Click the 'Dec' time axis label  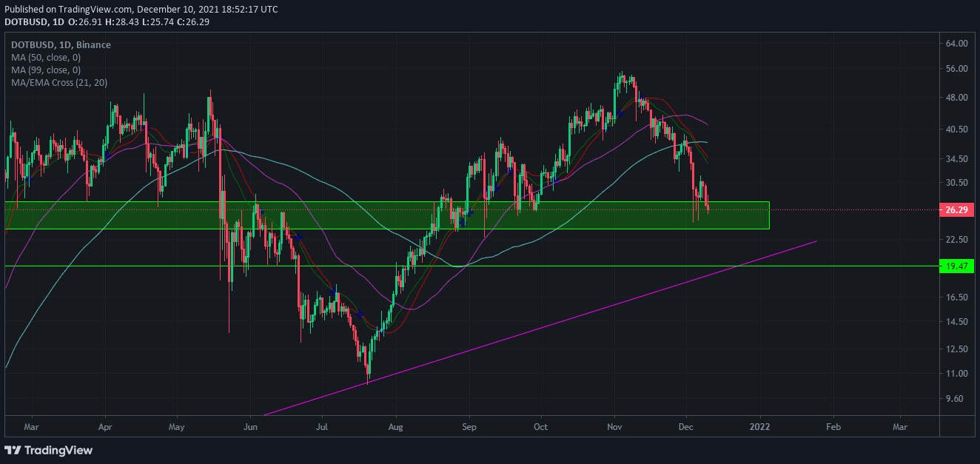click(686, 427)
